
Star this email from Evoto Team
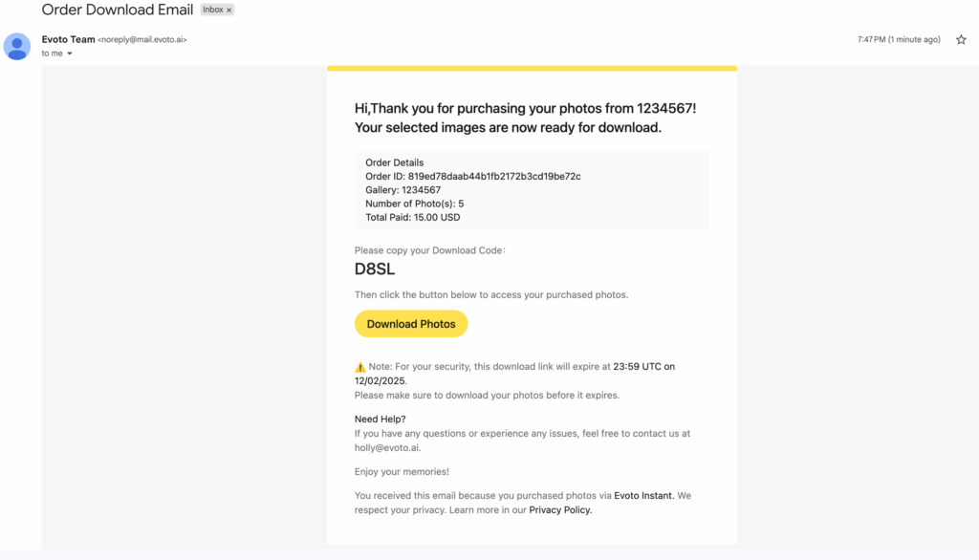(x=961, y=39)
